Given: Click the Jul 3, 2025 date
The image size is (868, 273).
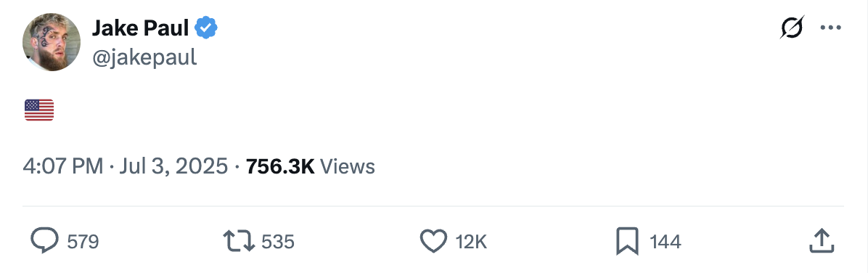Looking at the screenshot, I should [x=173, y=167].
